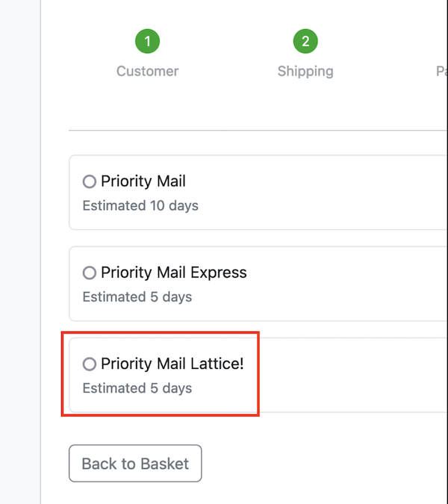Go to the Customer step label

point(148,71)
